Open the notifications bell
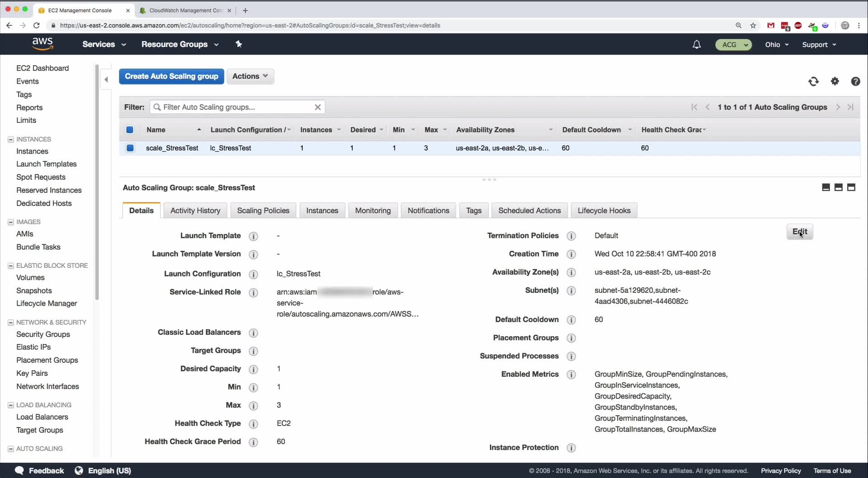Viewport: 868px width, 478px height. tap(697, 44)
